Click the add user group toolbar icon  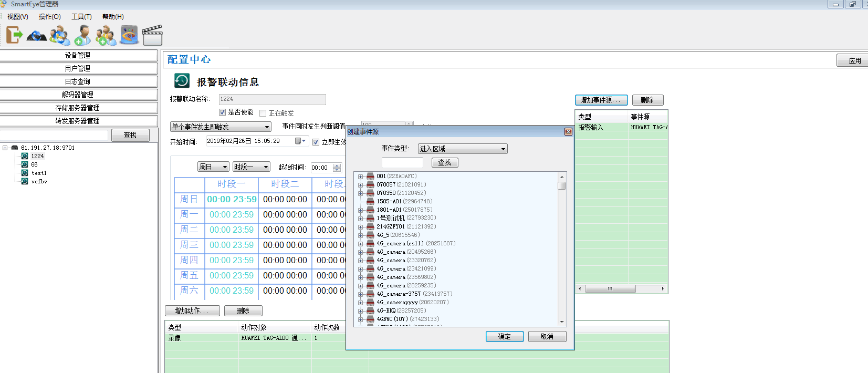pyautogui.click(x=106, y=35)
